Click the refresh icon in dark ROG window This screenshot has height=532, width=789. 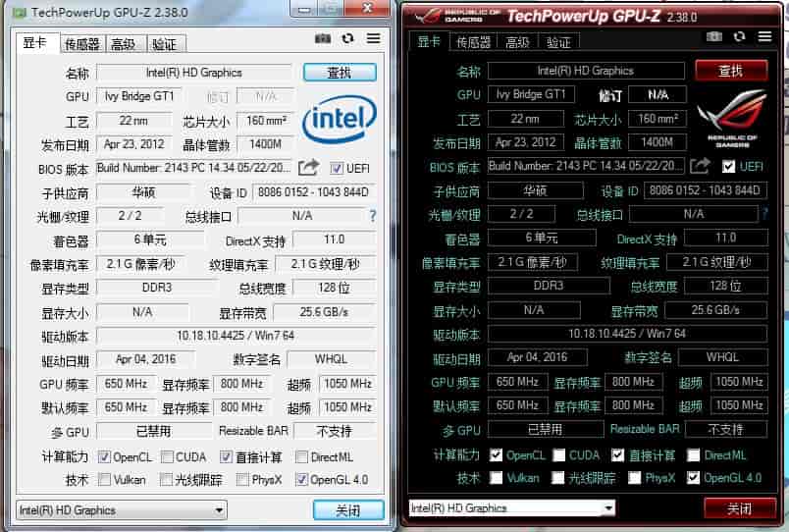[739, 36]
